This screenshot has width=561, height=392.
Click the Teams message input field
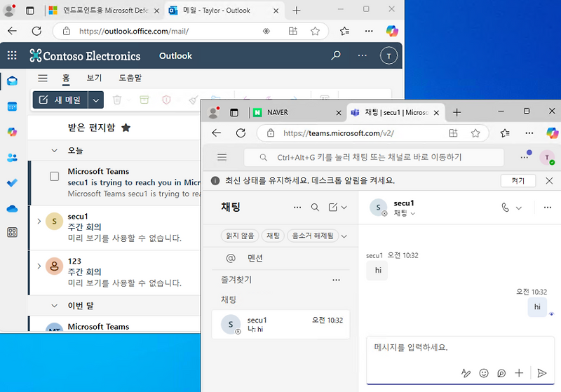point(460,348)
